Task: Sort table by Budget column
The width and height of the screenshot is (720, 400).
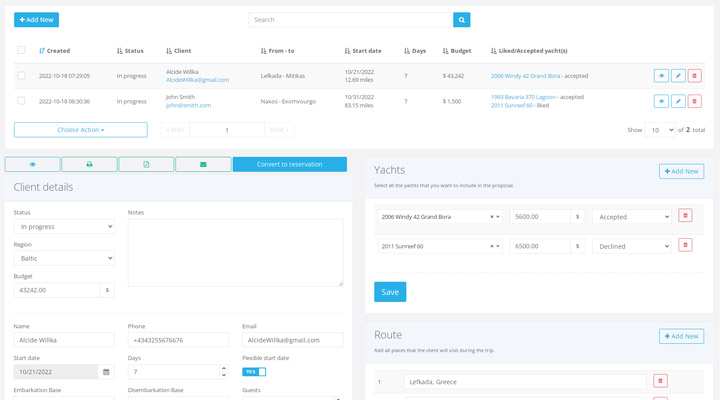Action: pos(457,51)
